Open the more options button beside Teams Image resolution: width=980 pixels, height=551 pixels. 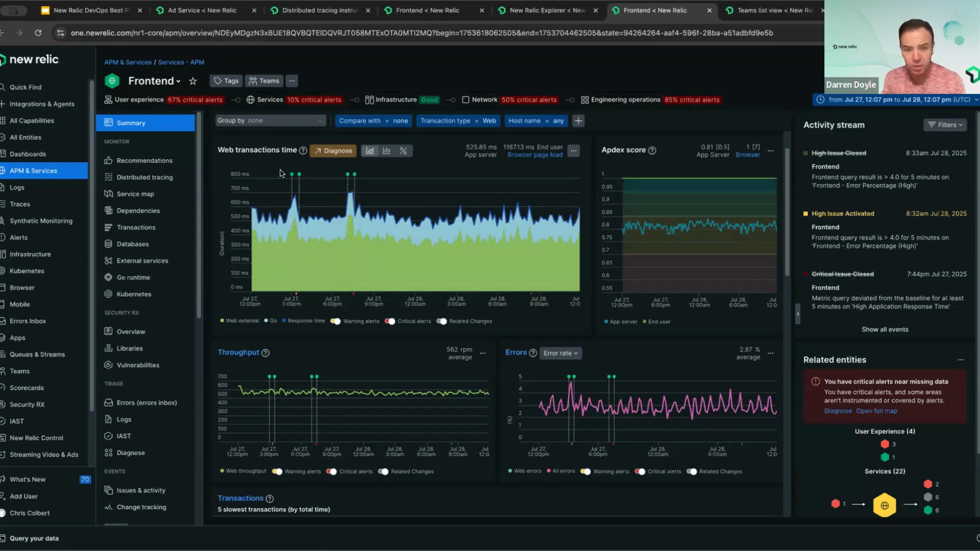(x=292, y=81)
